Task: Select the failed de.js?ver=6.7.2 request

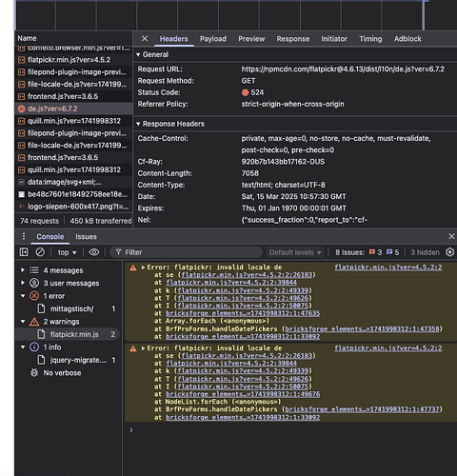Action: (73, 109)
